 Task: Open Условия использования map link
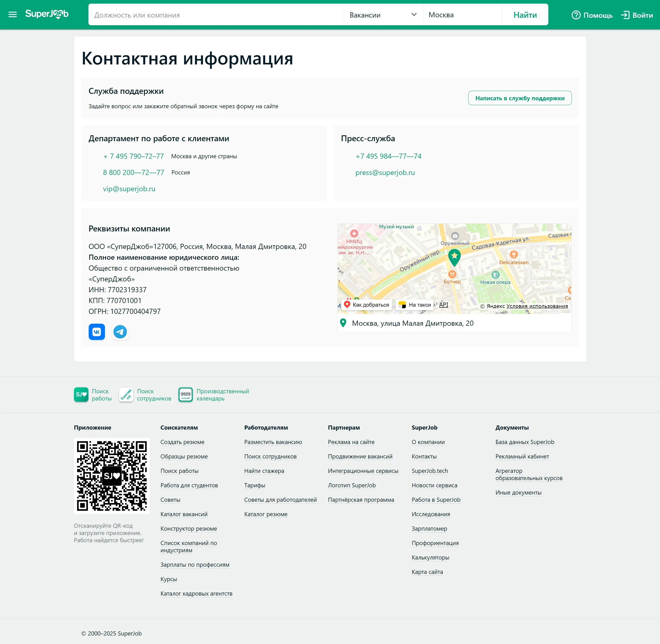(x=537, y=306)
